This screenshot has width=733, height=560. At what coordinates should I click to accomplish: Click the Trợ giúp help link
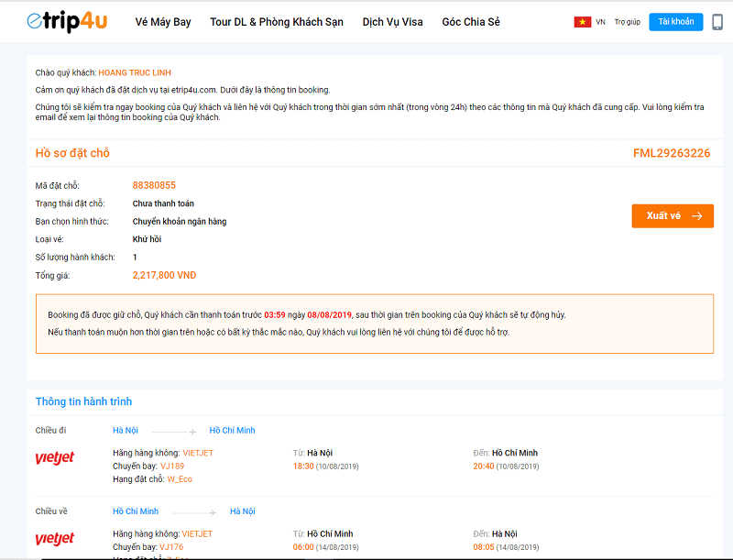pyautogui.click(x=627, y=22)
